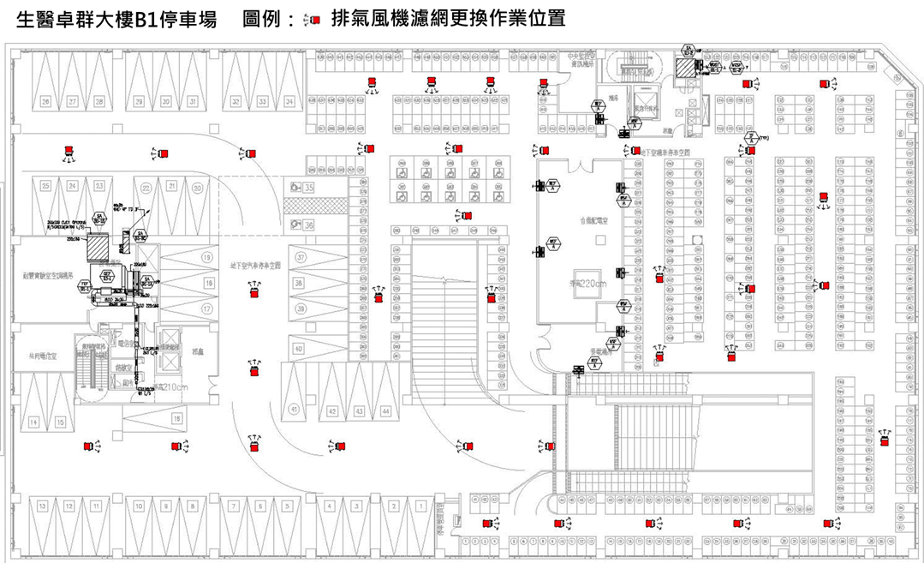Image resolution: width=924 pixels, height=563 pixels.
Task: Click parking space number 13
Action: pyautogui.click(x=41, y=506)
